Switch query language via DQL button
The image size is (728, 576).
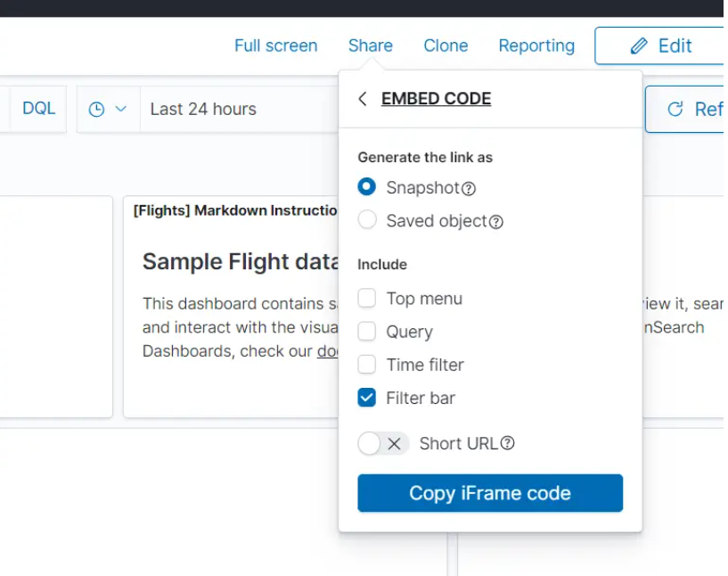[x=38, y=108]
